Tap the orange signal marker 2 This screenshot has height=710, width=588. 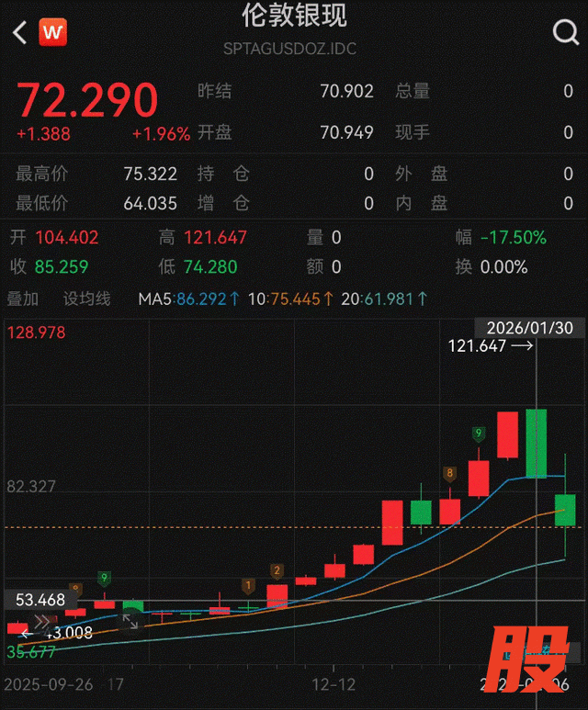click(x=277, y=570)
